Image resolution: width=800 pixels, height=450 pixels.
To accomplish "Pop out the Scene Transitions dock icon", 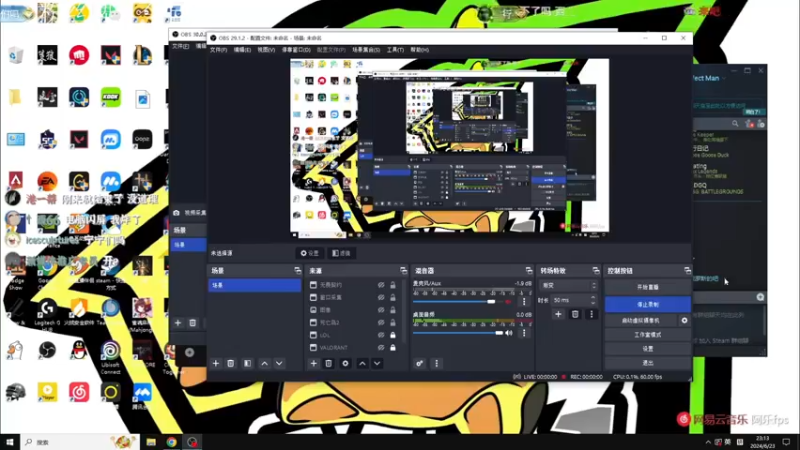I will coord(595,270).
